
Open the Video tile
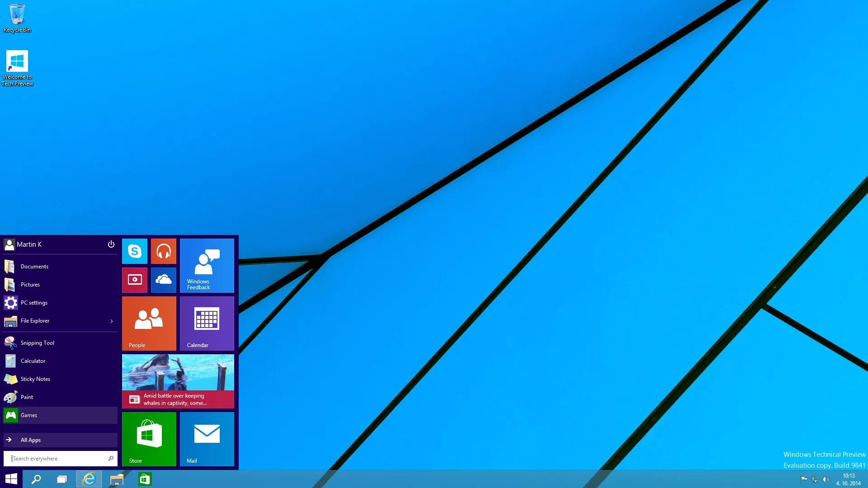134,280
